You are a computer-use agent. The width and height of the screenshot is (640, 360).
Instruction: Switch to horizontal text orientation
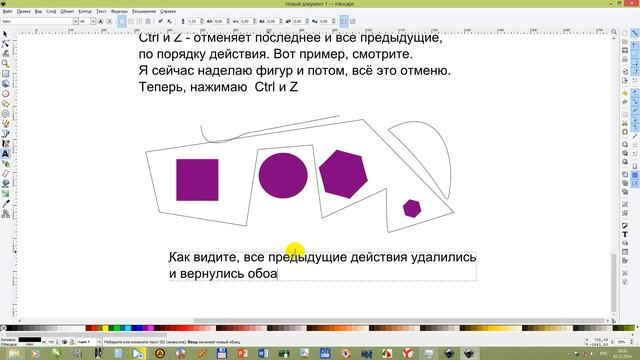(344, 21)
